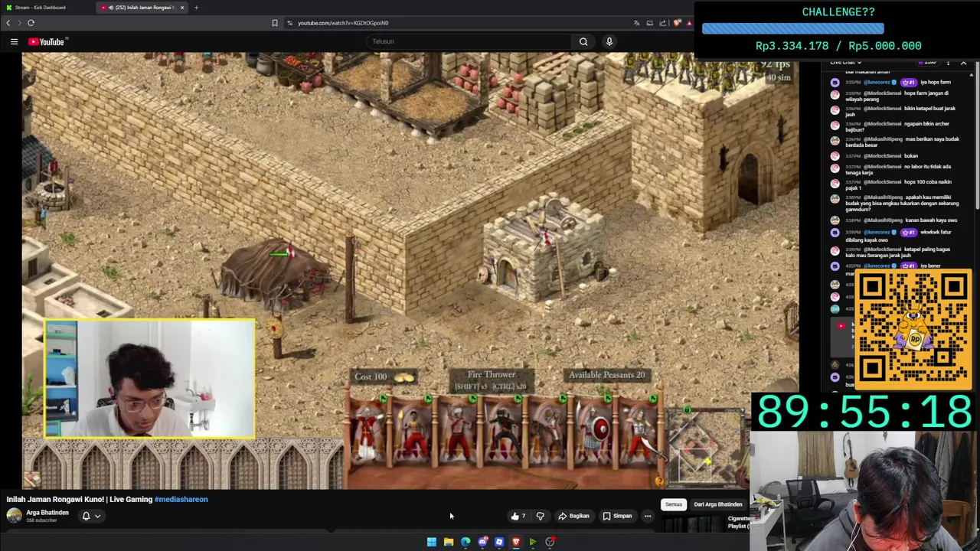Click the Simpan save button
980x551 pixels.
click(x=617, y=517)
